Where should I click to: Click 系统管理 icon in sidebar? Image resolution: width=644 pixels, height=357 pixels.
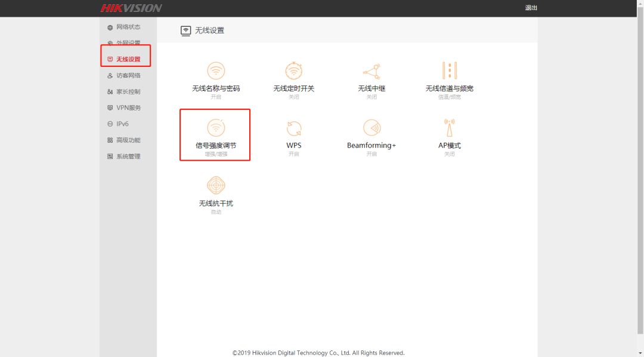[110, 156]
